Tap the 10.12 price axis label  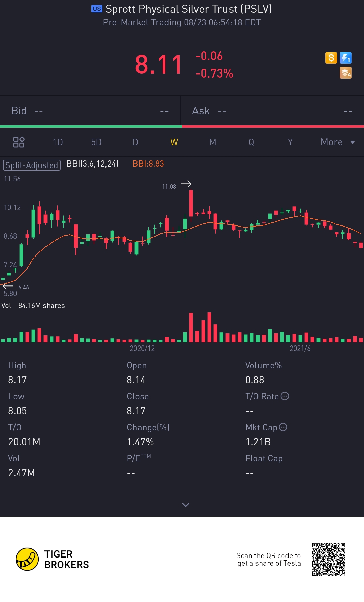(12, 207)
